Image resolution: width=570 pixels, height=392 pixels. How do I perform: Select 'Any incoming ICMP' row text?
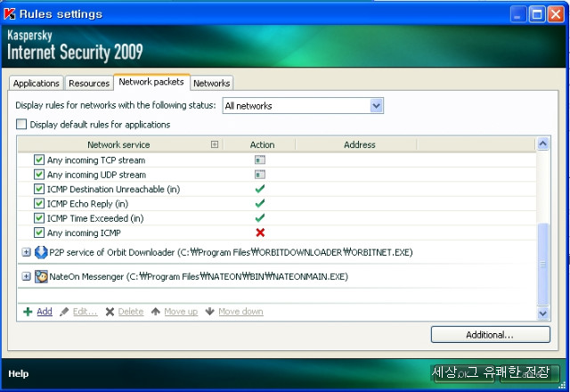[84, 233]
